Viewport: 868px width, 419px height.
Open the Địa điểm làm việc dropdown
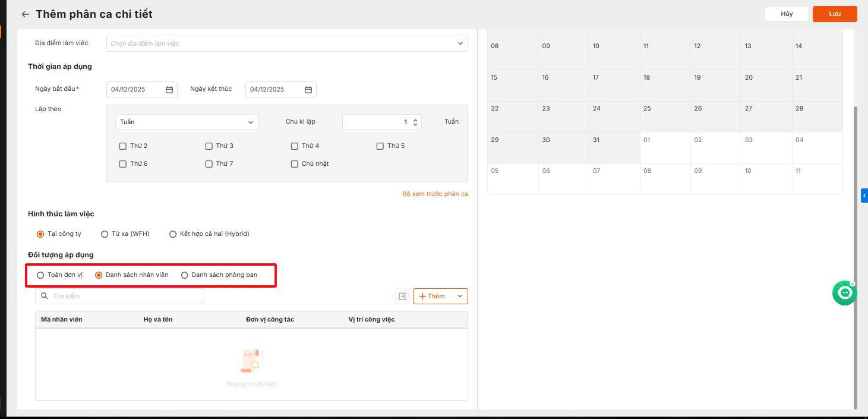point(287,43)
